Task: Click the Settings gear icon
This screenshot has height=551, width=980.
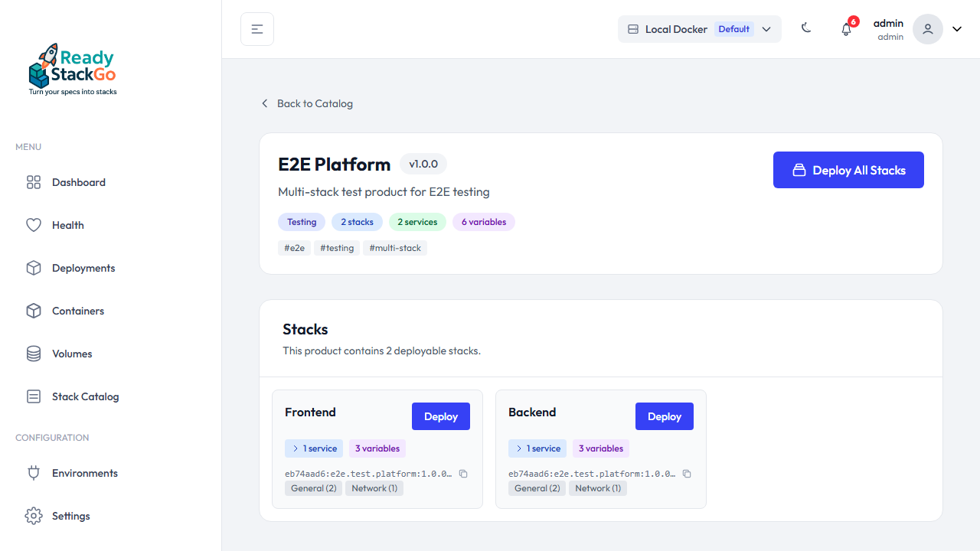Action: (34, 516)
